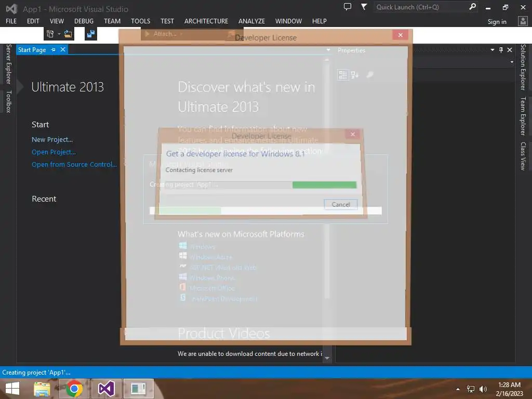Open the Class View side tab
Image resolution: width=532 pixels, height=399 pixels.
click(523, 156)
